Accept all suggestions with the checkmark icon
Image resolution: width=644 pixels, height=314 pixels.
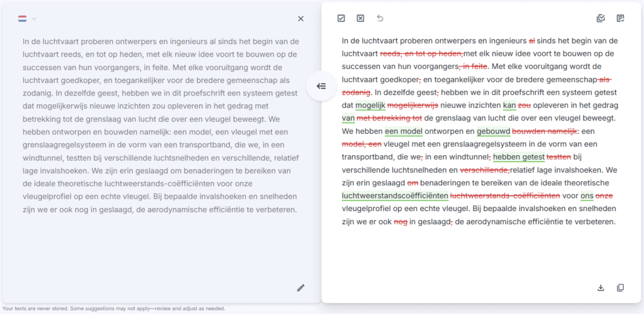point(341,18)
